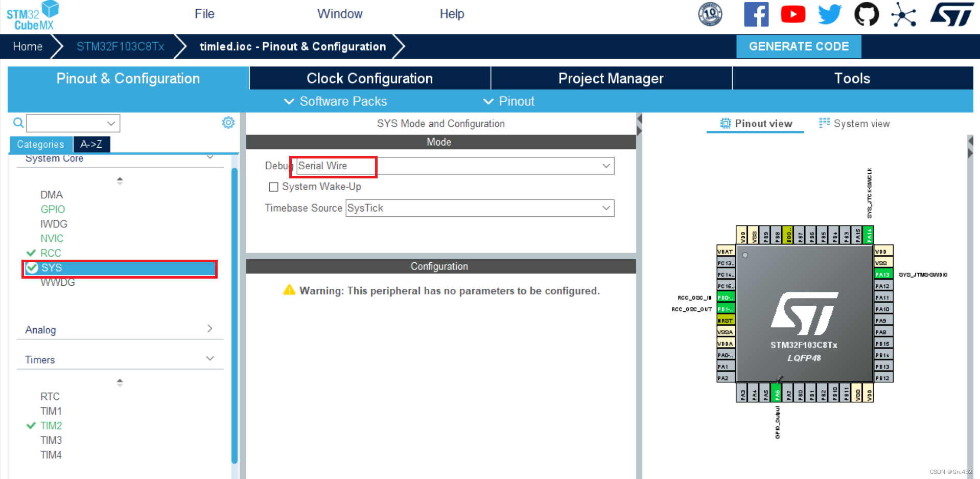Click the green PA6 pin on the chip
Screen dimensions: 980x479
coord(777,393)
